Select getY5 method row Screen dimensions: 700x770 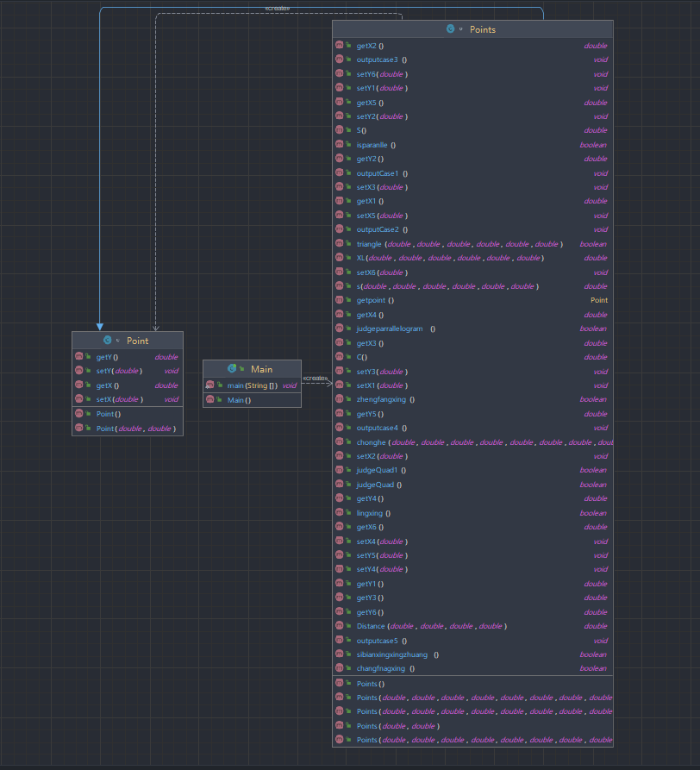(472, 414)
